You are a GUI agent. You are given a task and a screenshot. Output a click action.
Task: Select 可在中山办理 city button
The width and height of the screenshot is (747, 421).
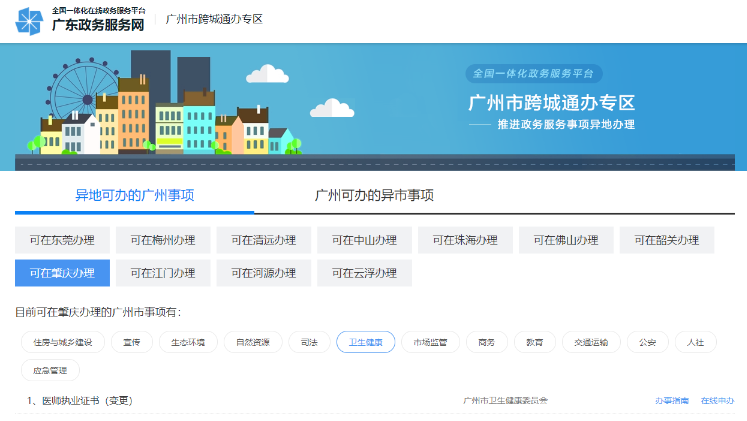pyautogui.click(x=364, y=240)
